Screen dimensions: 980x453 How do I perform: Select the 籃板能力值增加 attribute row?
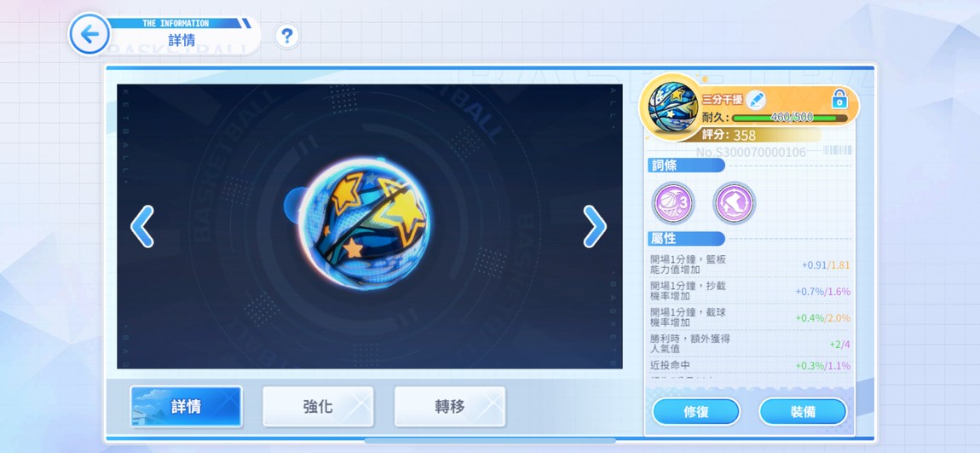[x=750, y=264]
